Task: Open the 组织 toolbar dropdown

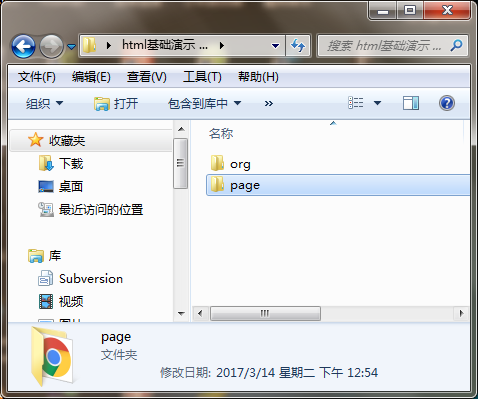Action: pyautogui.click(x=44, y=103)
